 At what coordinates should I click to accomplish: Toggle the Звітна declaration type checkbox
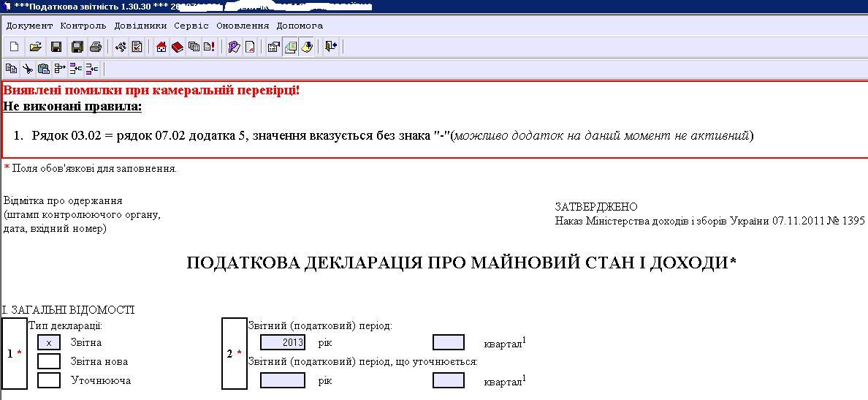tap(49, 342)
